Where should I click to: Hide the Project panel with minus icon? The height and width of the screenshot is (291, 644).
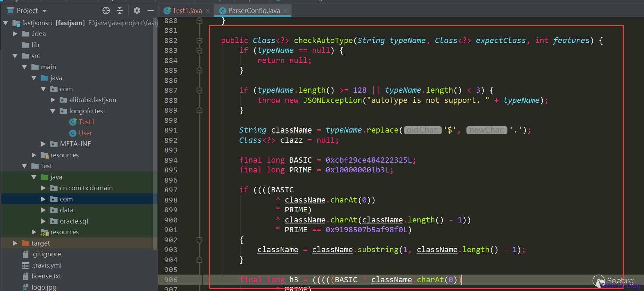click(151, 10)
